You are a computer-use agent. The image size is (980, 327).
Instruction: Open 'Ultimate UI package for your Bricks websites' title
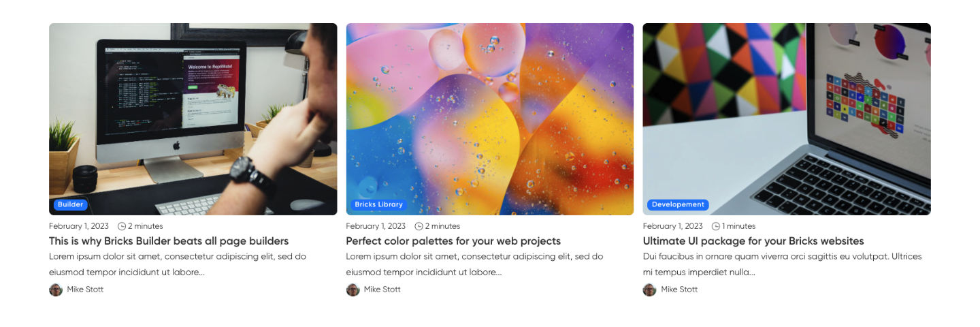(x=753, y=241)
